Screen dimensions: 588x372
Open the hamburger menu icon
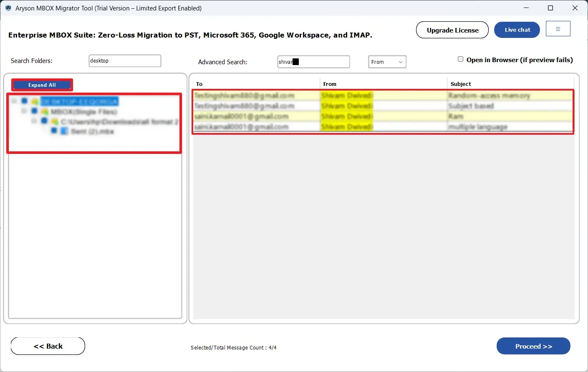558,29
